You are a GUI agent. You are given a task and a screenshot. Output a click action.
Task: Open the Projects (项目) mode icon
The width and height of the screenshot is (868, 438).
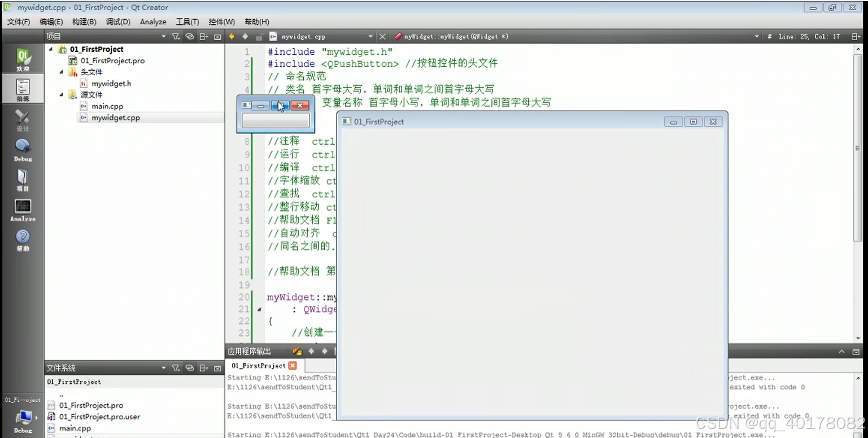[x=23, y=180]
